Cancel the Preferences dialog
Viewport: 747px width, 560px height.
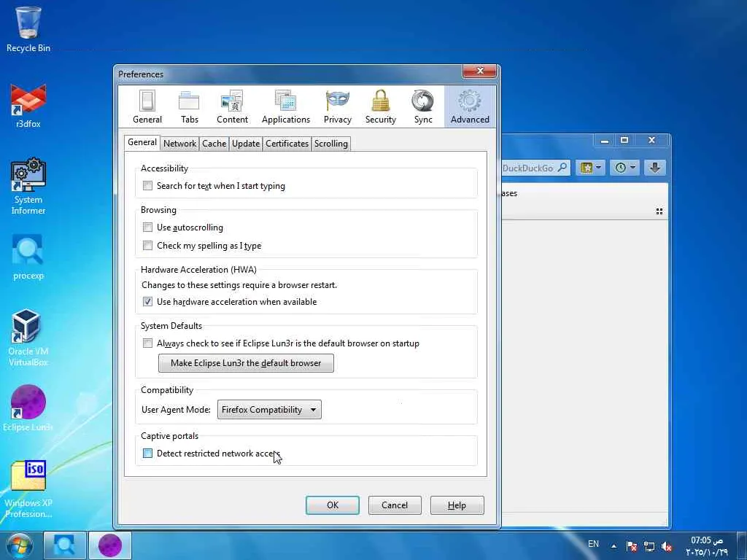click(395, 505)
